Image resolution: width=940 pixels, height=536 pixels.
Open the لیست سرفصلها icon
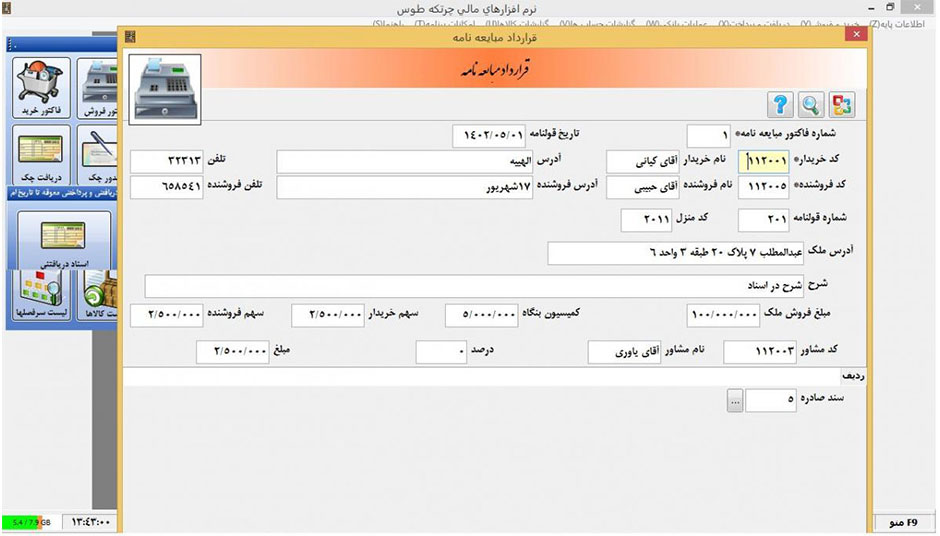41,294
